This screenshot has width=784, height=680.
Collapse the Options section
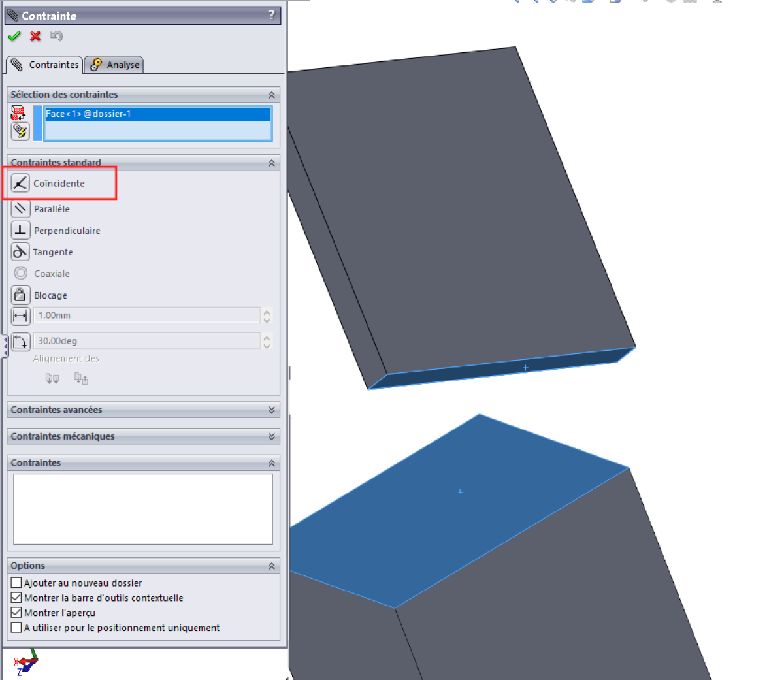click(271, 566)
